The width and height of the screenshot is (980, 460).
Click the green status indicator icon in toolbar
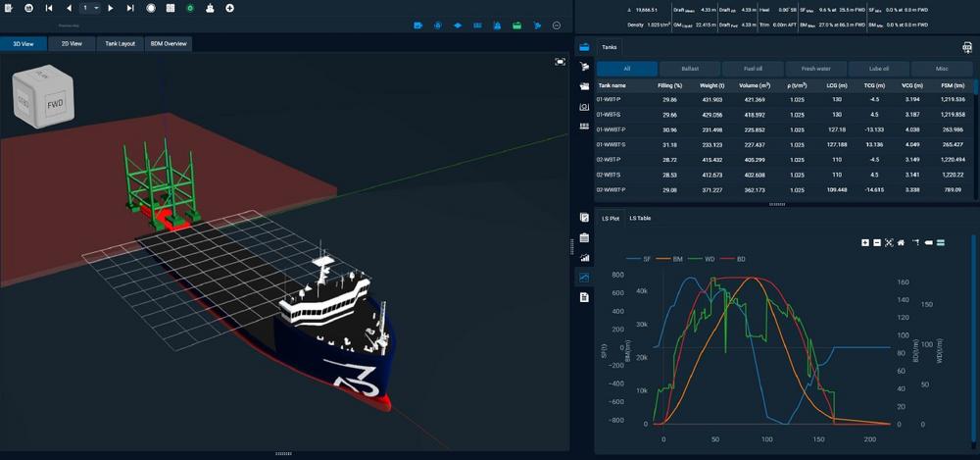[190, 8]
